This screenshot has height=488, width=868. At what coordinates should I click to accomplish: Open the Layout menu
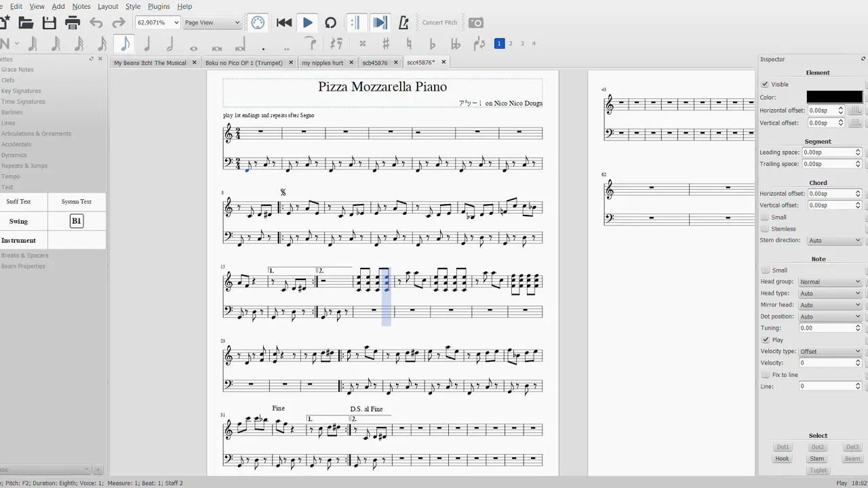108,6
